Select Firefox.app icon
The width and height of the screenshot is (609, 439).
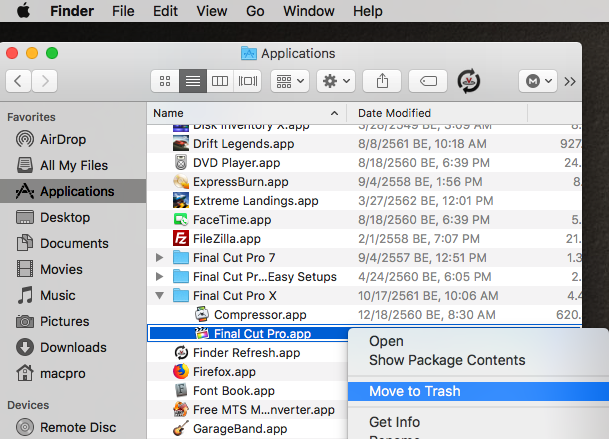[x=181, y=371]
